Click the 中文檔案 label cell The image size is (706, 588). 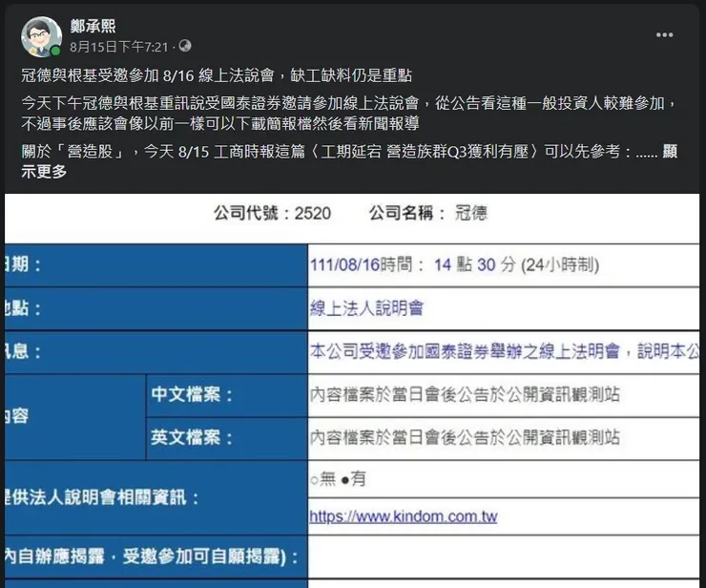coord(226,395)
